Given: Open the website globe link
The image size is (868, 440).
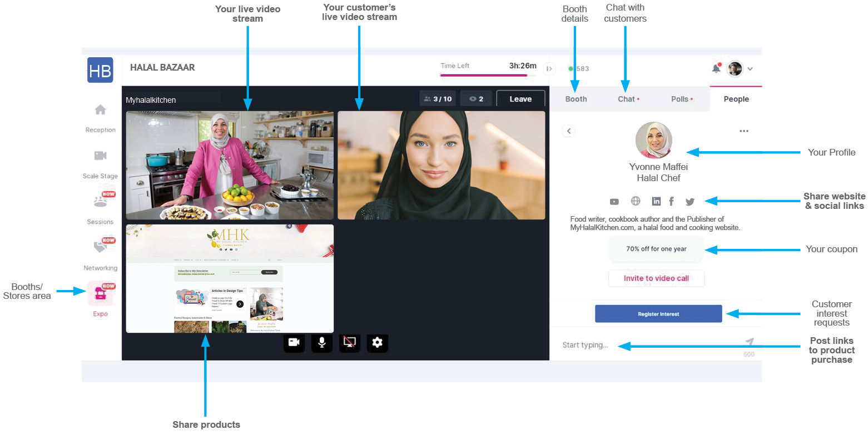Looking at the screenshot, I should point(636,201).
